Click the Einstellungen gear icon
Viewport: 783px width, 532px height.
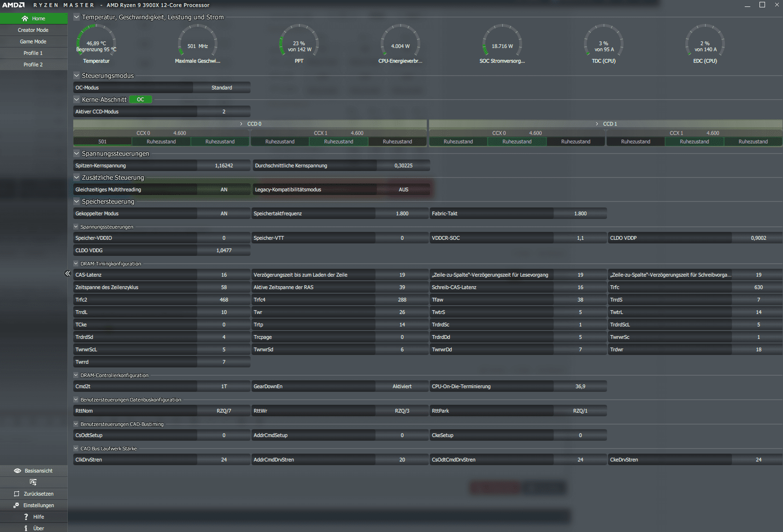coord(16,505)
